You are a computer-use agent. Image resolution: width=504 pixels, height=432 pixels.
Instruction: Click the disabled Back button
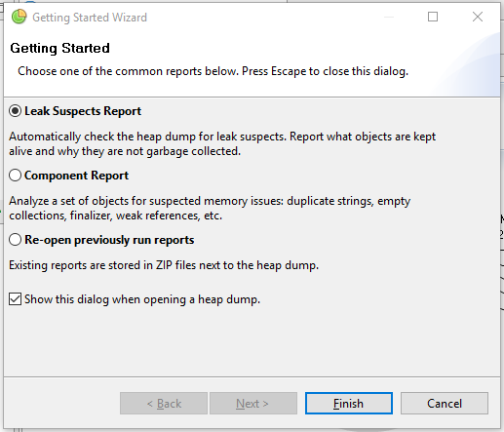tap(164, 404)
